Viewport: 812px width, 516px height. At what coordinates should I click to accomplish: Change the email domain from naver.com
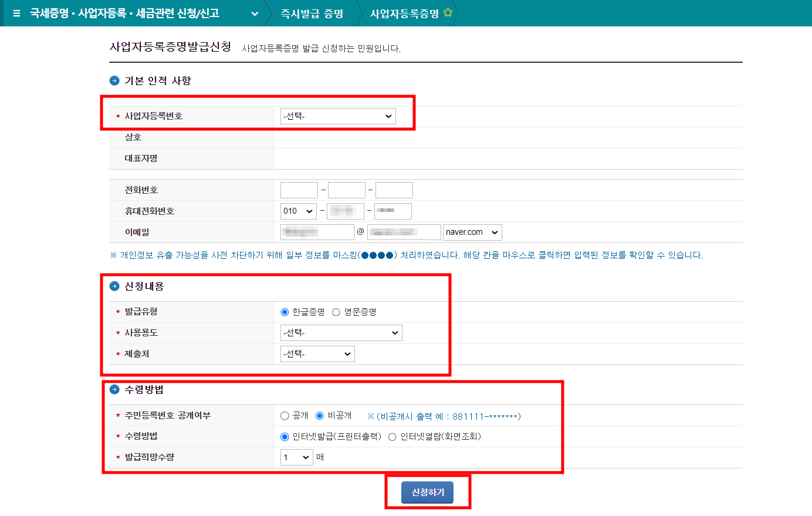pos(472,232)
